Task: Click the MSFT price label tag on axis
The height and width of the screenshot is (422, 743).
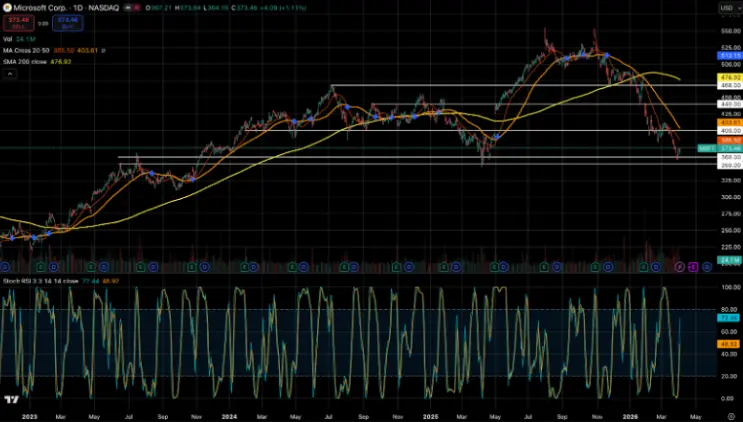Action: point(705,148)
